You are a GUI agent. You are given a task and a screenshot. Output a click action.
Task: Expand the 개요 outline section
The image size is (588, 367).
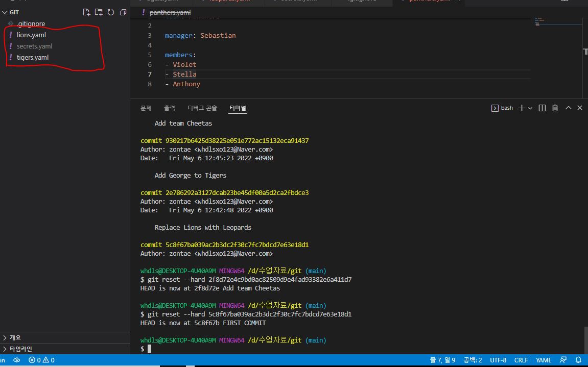pyautogui.click(x=65, y=338)
